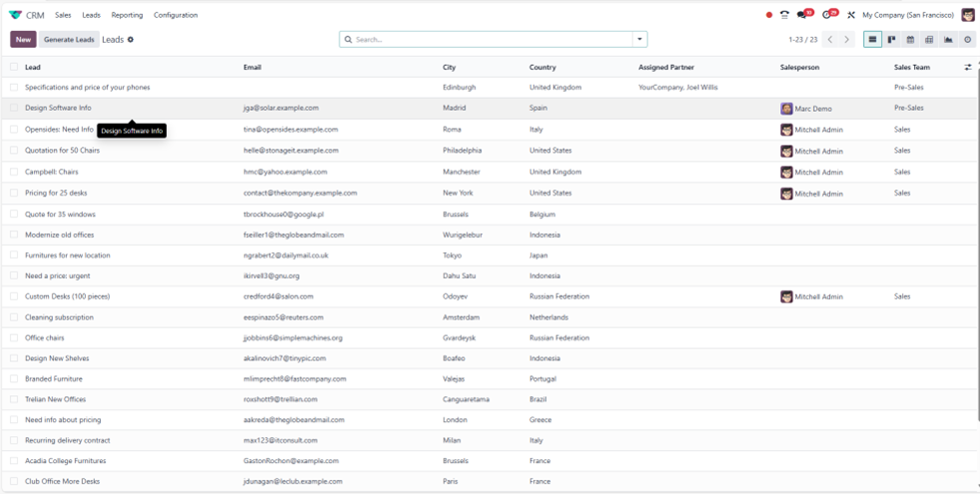Click the Leads settings gear icon
This screenshot has width=980, height=494.
(131, 40)
